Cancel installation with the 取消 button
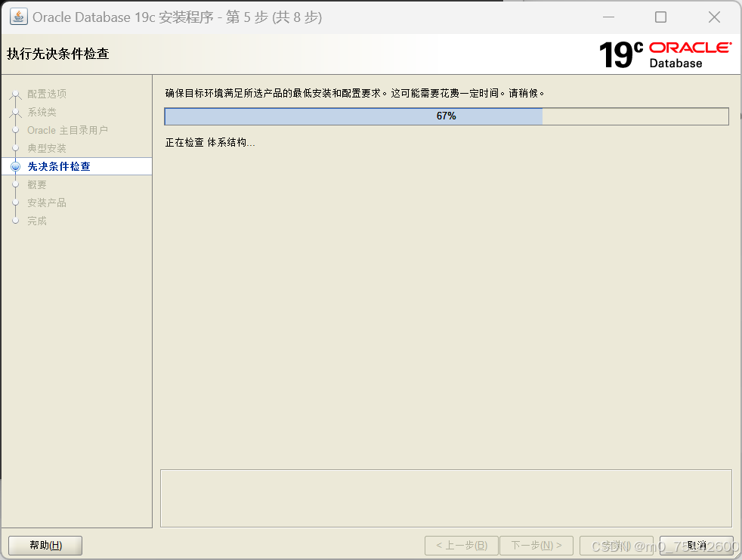 tap(696, 546)
